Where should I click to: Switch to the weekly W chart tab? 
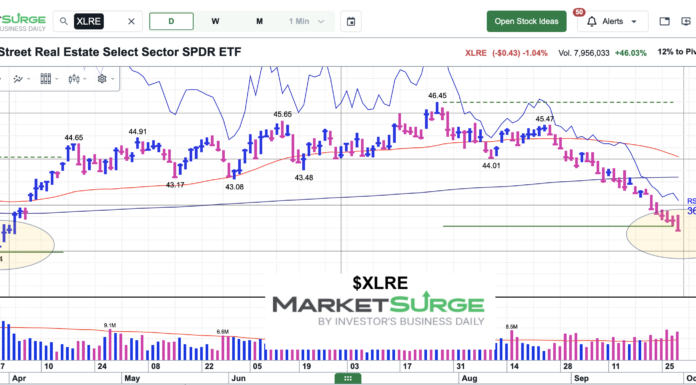[215, 21]
